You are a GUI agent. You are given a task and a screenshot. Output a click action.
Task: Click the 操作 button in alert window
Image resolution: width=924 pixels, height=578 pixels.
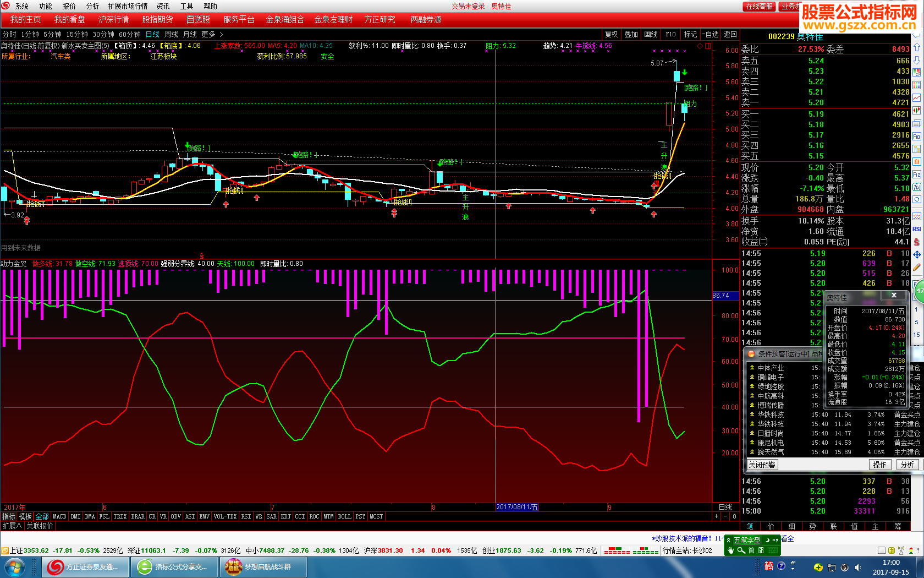880,465
